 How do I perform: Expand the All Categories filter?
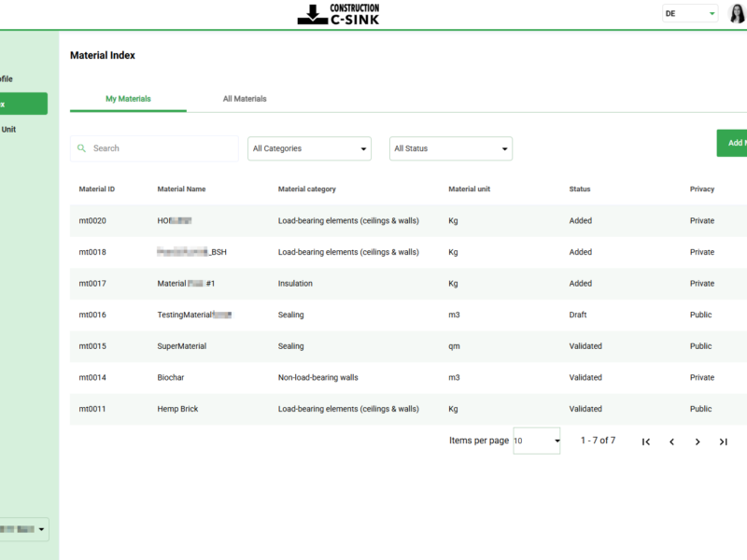pyautogui.click(x=309, y=148)
